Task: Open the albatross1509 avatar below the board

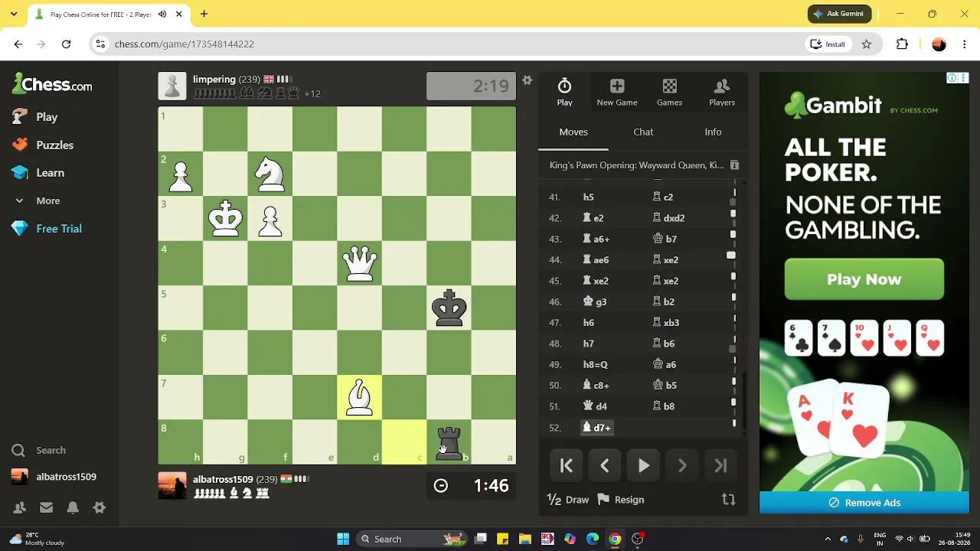Action: 172,485
